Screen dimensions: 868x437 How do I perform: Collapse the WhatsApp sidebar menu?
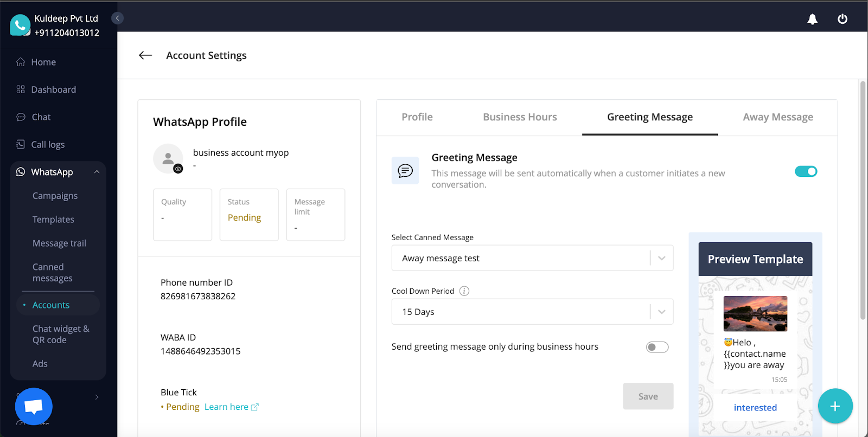click(97, 172)
